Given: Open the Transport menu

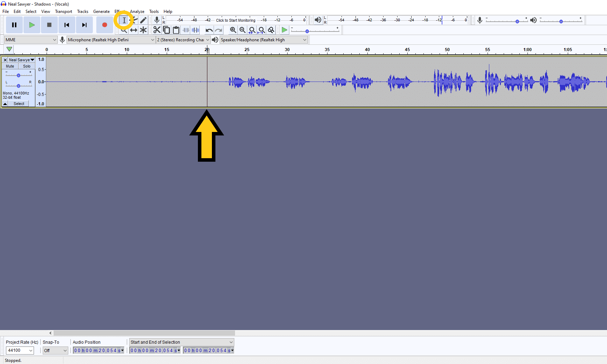Looking at the screenshot, I should coord(63,11).
